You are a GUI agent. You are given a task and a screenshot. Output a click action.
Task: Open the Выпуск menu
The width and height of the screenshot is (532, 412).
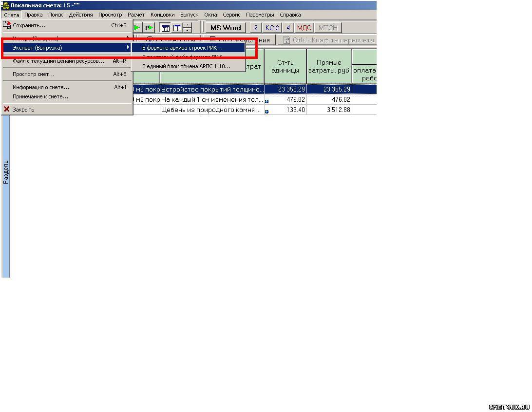190,15
